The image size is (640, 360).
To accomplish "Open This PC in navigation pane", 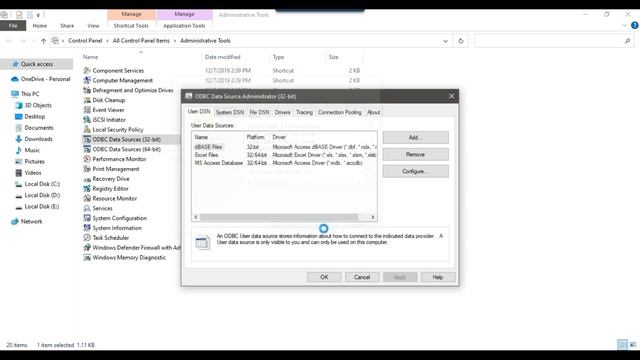I will click(x=25, y=93).
